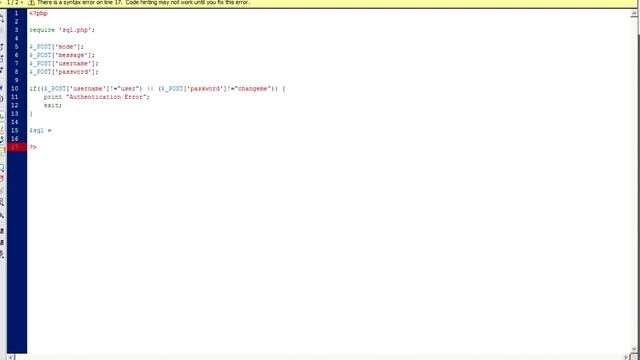Select line number 16 in the gutter

pos(15,139)
